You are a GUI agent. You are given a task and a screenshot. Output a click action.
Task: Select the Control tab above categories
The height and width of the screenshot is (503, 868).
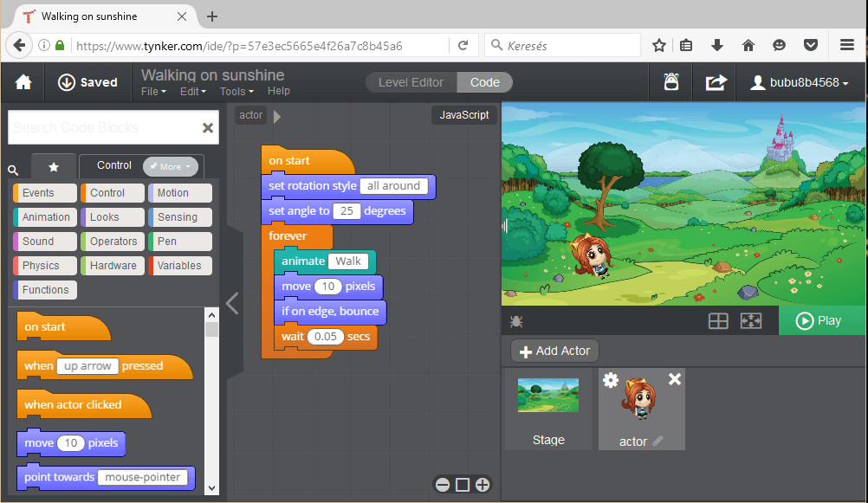click(x=114, y=165)
